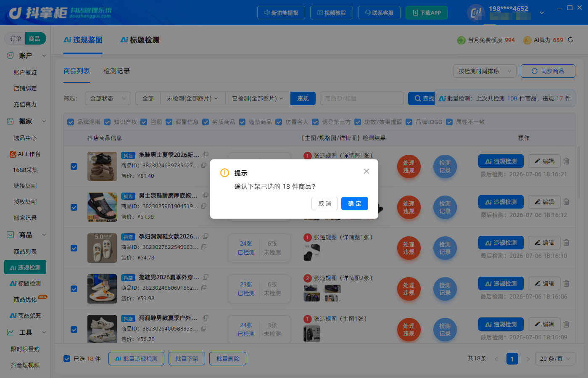Open the blue 检测记录 circle for 拖鞋男2026夏季外穿
This screenshot has height=378, width=588.
(445, 289)
